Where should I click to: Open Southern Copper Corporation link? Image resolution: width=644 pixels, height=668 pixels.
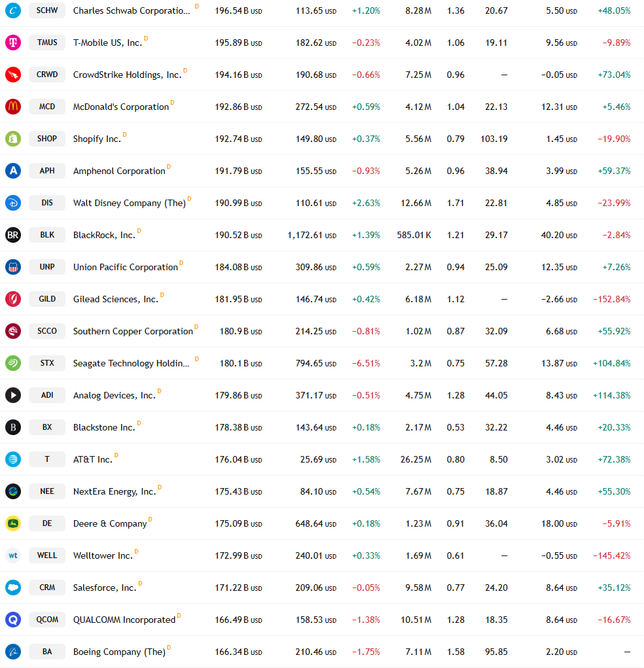tap(133, 332)
